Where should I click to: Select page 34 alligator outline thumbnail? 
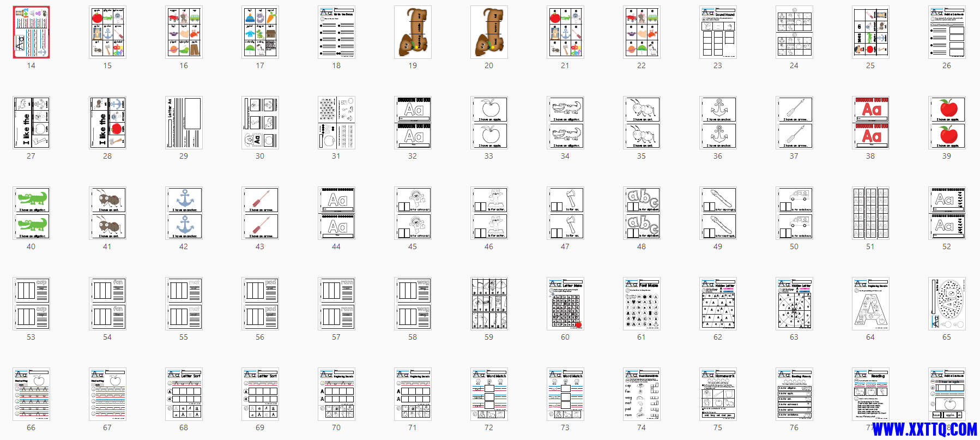pos(565,123)
